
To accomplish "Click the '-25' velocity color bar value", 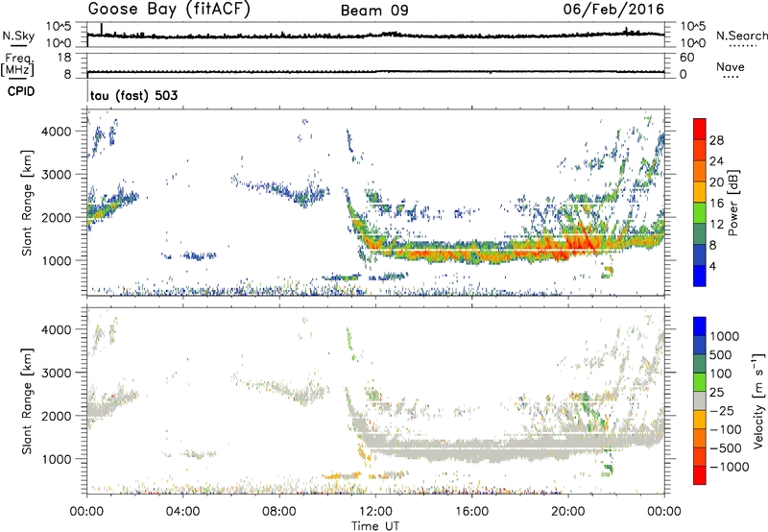I will tap(722, 411).
